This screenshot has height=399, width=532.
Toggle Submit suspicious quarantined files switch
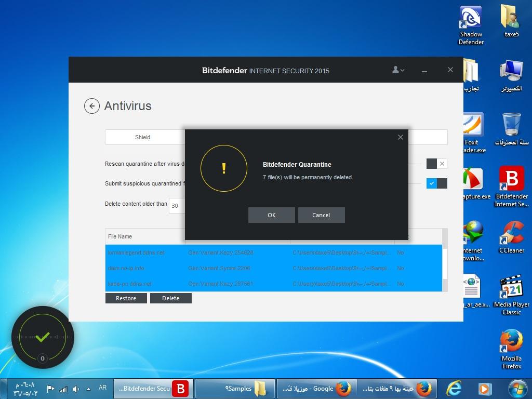coord(436,183)
